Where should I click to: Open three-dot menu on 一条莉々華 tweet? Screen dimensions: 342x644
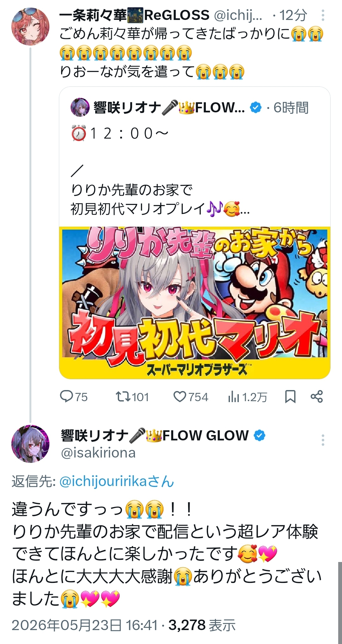pos(323,15)
